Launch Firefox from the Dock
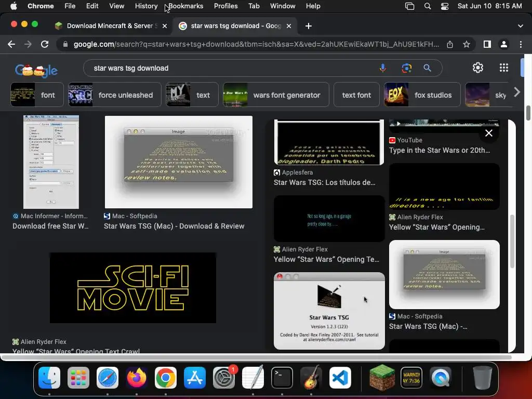 (137, 378)
